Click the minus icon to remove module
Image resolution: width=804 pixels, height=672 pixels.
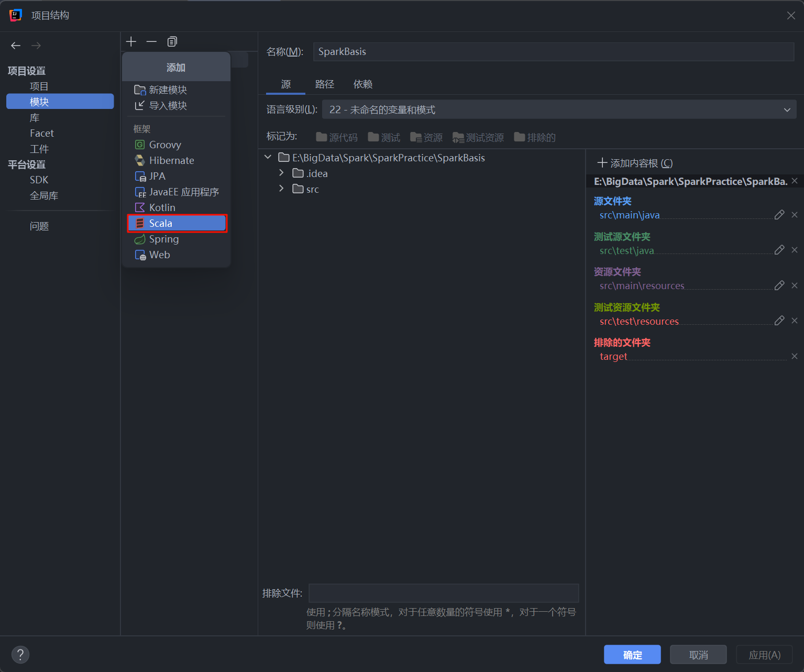pyautogui.click(x=151, y=41)
